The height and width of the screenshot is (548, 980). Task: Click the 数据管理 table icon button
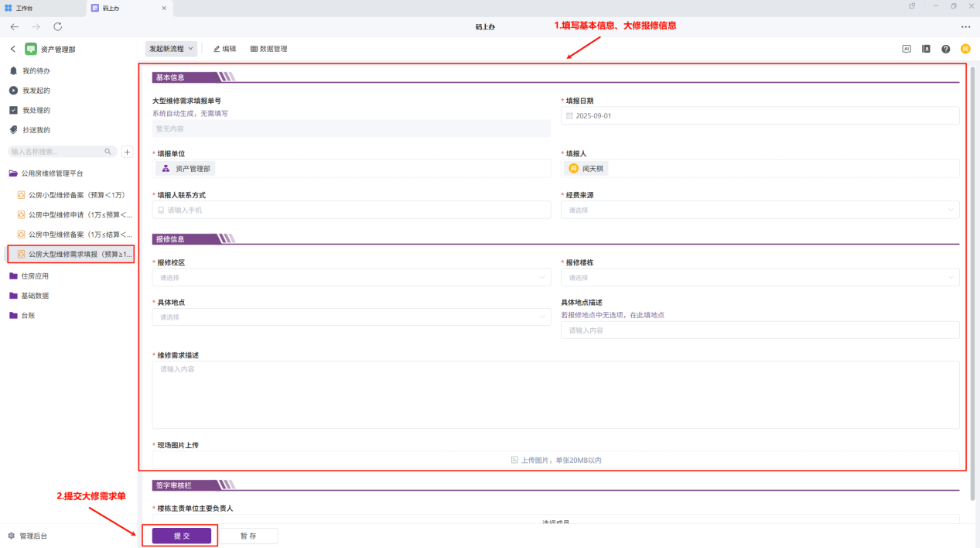(x=268, y=49)
